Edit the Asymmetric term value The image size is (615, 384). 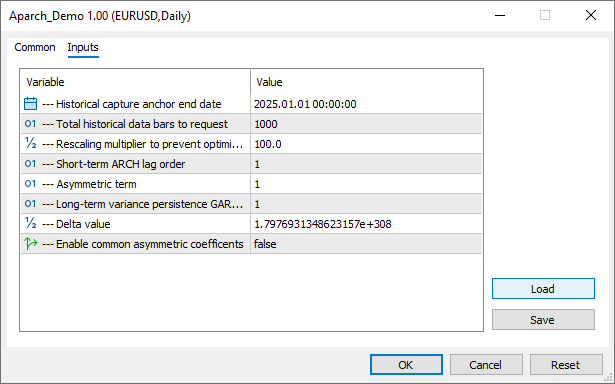[x=366, y=184]
